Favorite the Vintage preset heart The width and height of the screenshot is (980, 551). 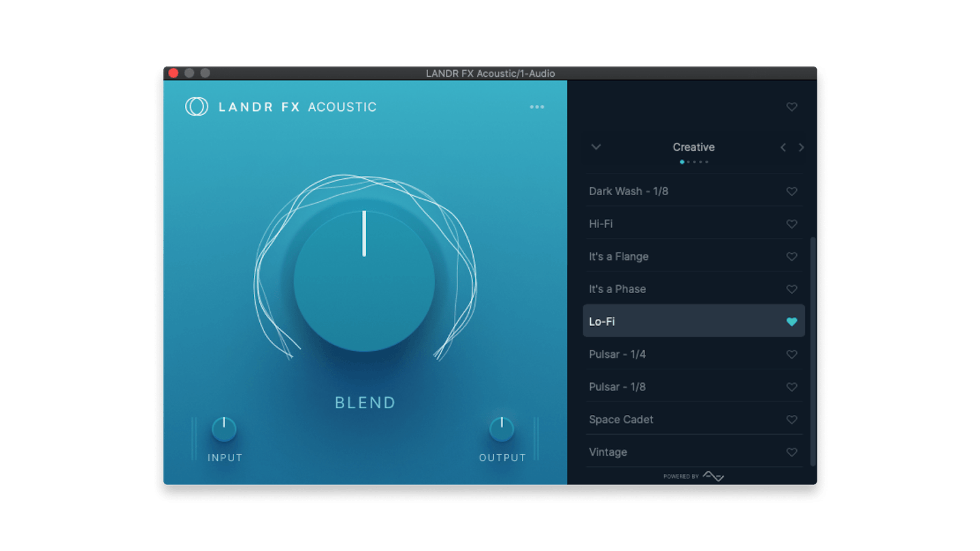791,452
